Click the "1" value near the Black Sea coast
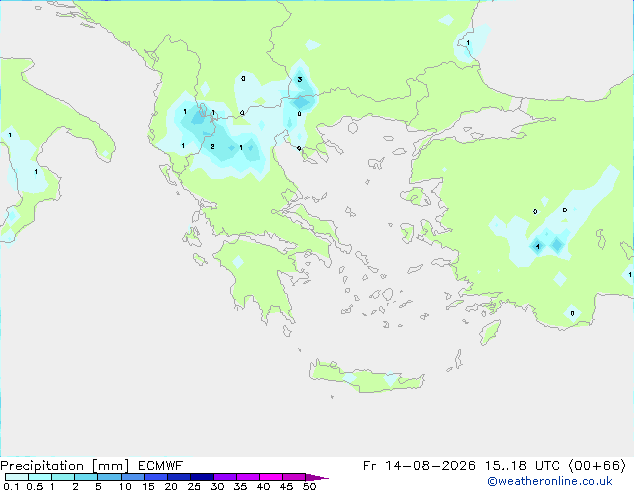Screen dimensions: 634x490 [468, 42]
